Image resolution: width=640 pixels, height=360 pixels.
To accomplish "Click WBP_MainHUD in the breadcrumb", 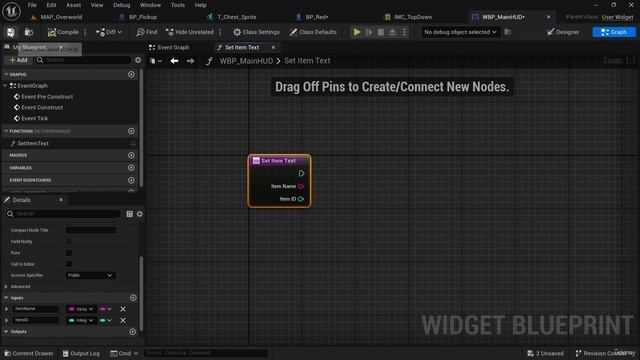I will coord(246,61).
